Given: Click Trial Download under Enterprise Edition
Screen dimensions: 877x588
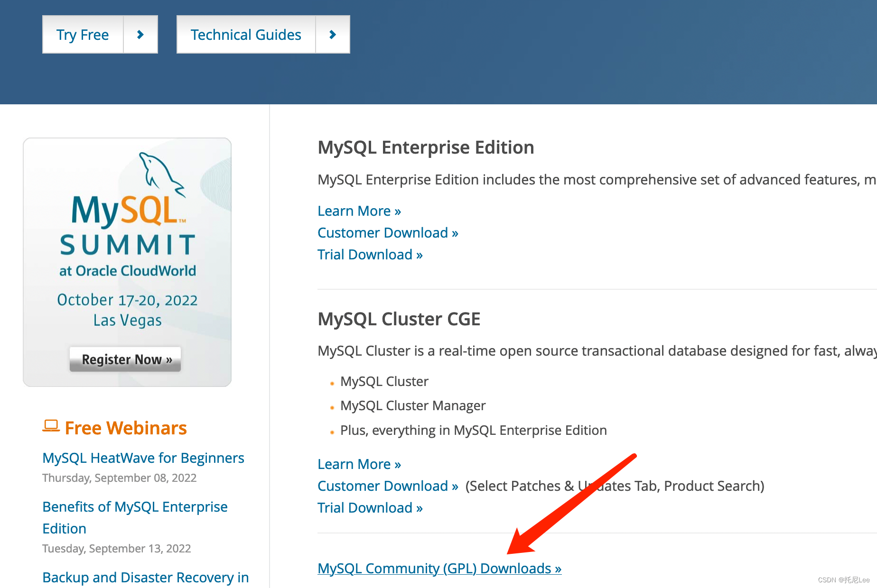Looking at the screenshot, I should pyautogui.click(x=370, y=255).
